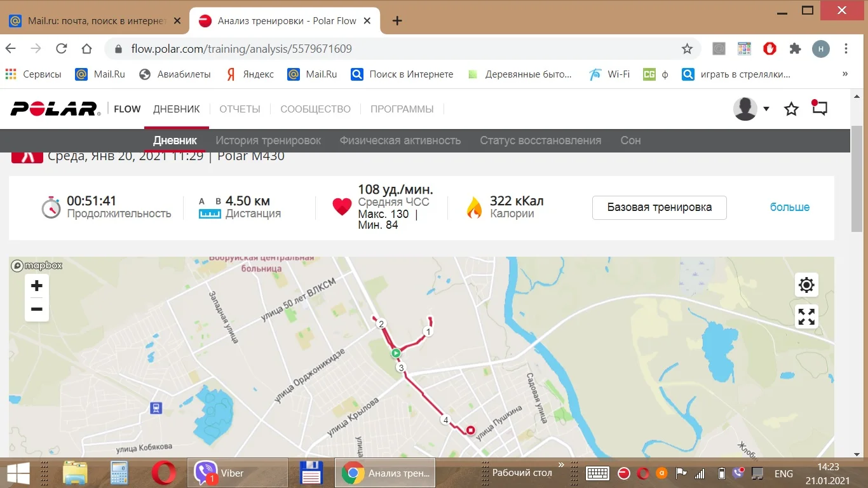Reload the page
868x488 pixels.
tap(62, 49)
